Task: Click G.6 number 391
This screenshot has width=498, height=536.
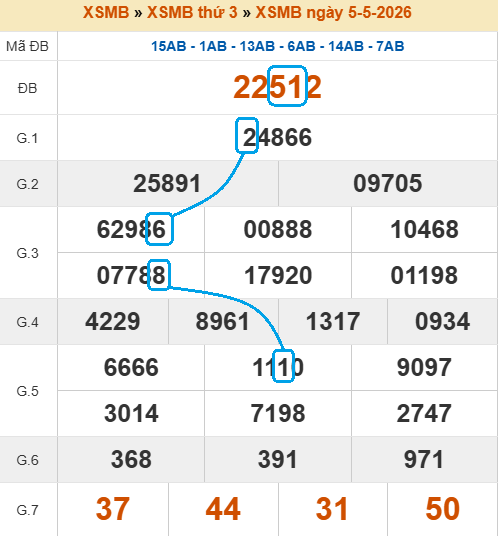Action: [278, 459]
